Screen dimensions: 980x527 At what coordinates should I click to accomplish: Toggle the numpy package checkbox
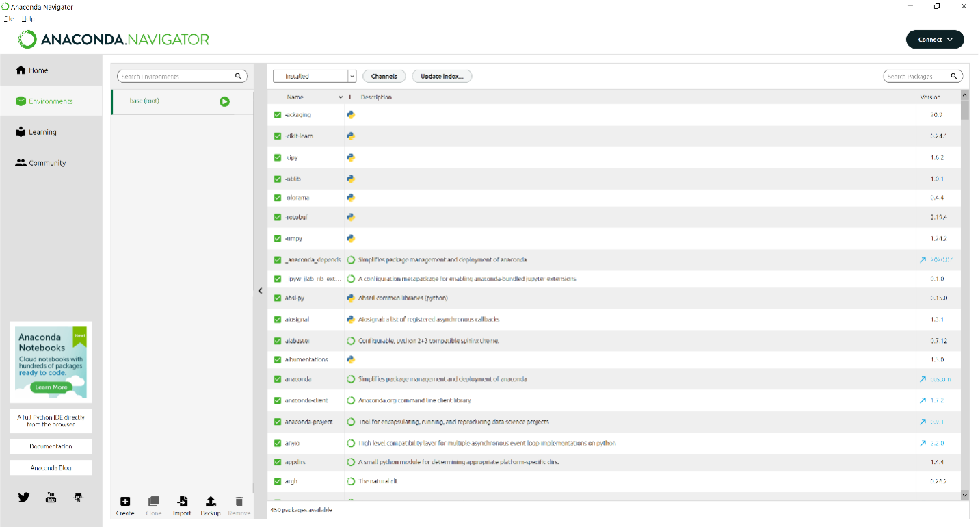pos(278,238)
